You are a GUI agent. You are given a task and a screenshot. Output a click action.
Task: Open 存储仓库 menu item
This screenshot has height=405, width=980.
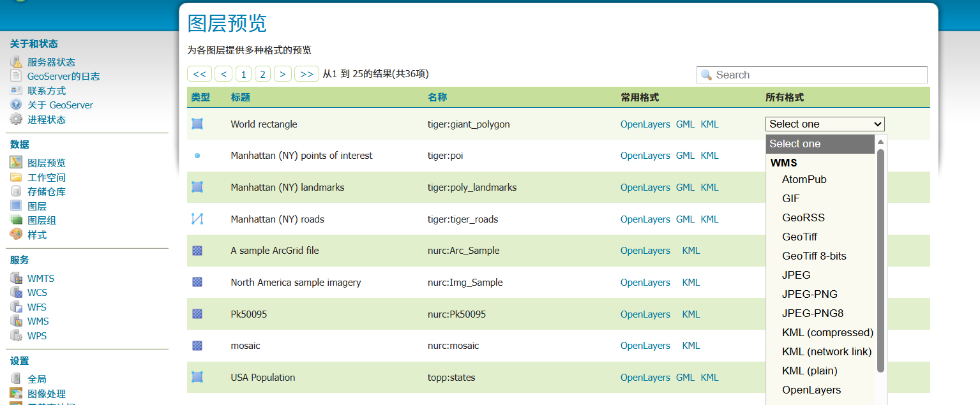pyautogui.click(x=47, y=191)
